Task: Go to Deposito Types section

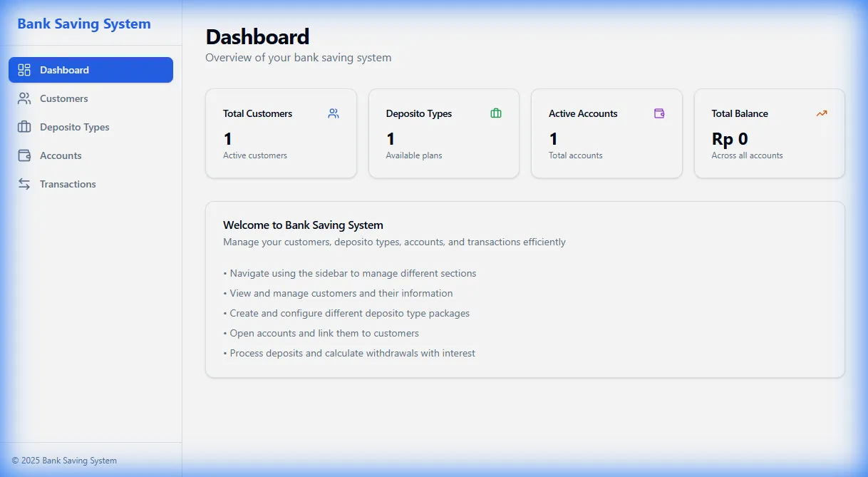Action: (x=91, y=127)
